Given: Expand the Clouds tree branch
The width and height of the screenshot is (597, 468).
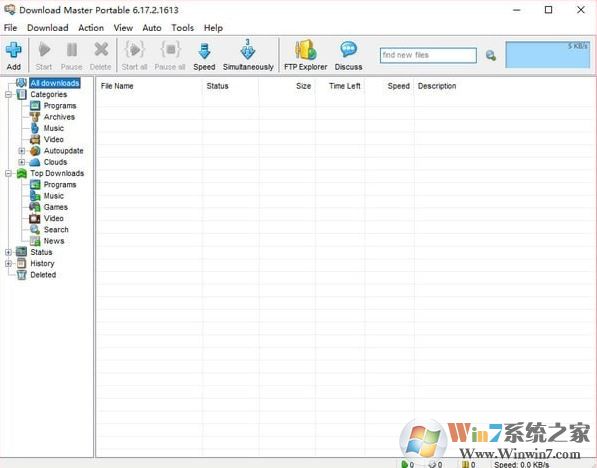Looking at the screenshot, I should tap(22, 162).
